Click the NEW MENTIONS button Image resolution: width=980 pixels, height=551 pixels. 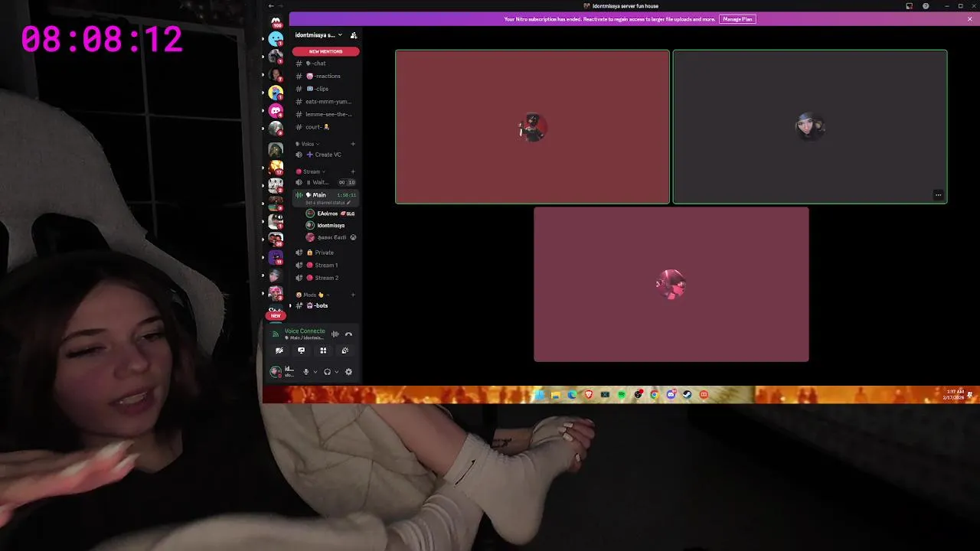click(x=325, y=51)
